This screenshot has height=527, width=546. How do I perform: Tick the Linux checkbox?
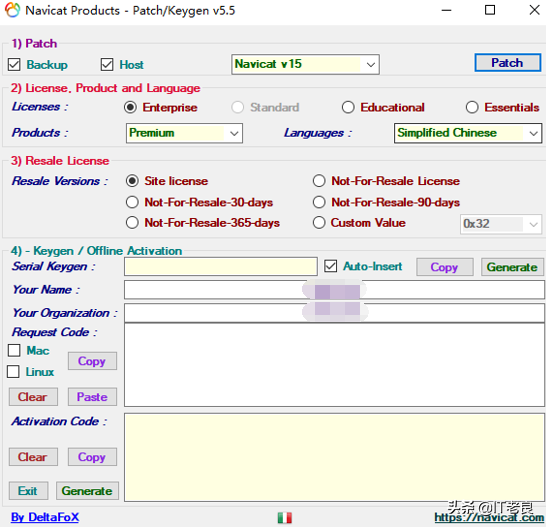point(13,372)
